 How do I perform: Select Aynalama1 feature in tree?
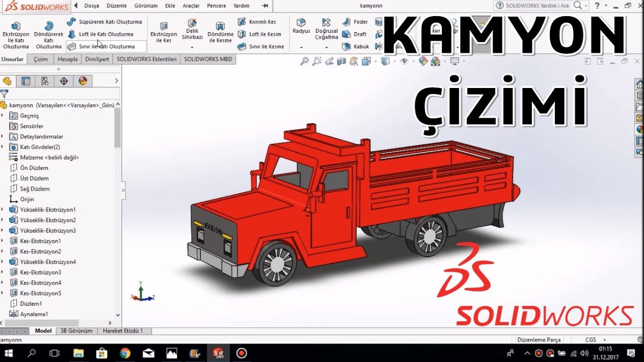coord(29,314)
